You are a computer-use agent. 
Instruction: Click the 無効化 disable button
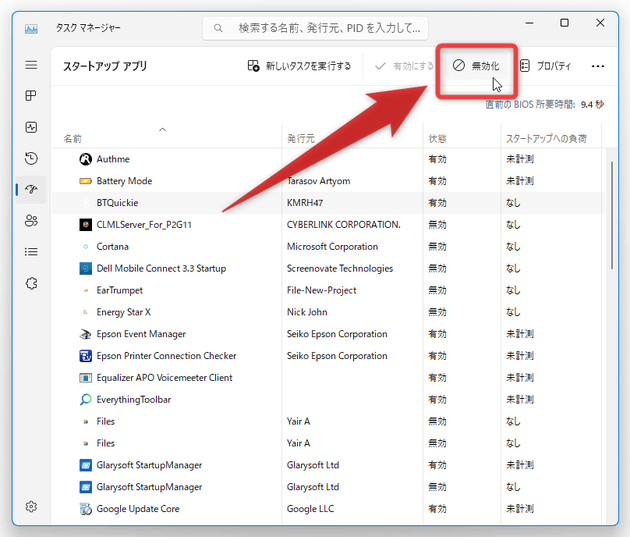tap(476, 66)
